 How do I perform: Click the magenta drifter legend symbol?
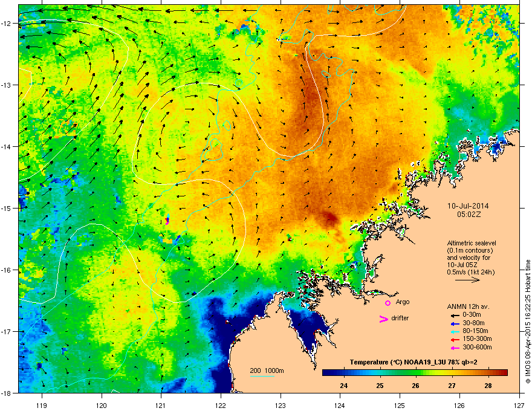pyautogui.click(x=384, y=319)
